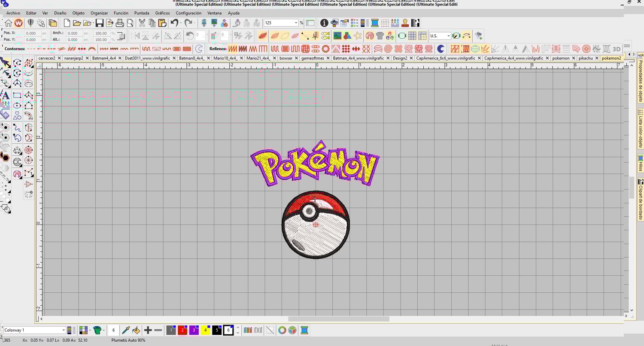This screenshot has width=644, height=346.
Task: Click the design information 'i' icon
Action: (324, 23)
